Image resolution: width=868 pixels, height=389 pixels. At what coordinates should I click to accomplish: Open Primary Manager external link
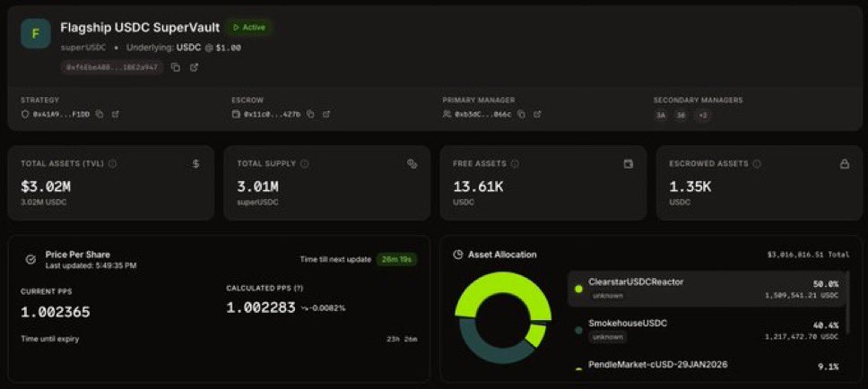click(537, 114)
